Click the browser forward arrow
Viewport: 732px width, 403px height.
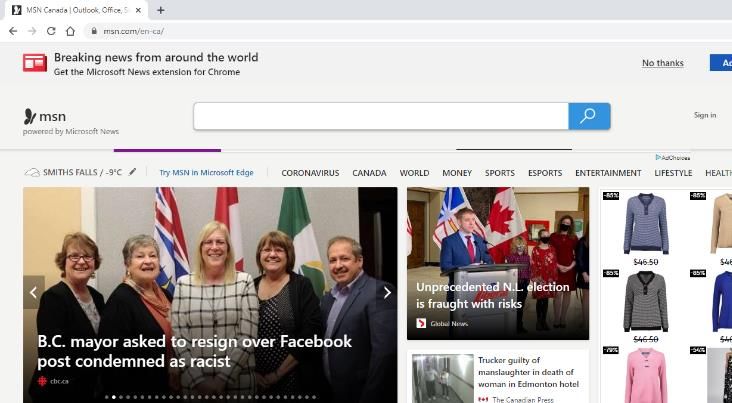coord(32,31)
